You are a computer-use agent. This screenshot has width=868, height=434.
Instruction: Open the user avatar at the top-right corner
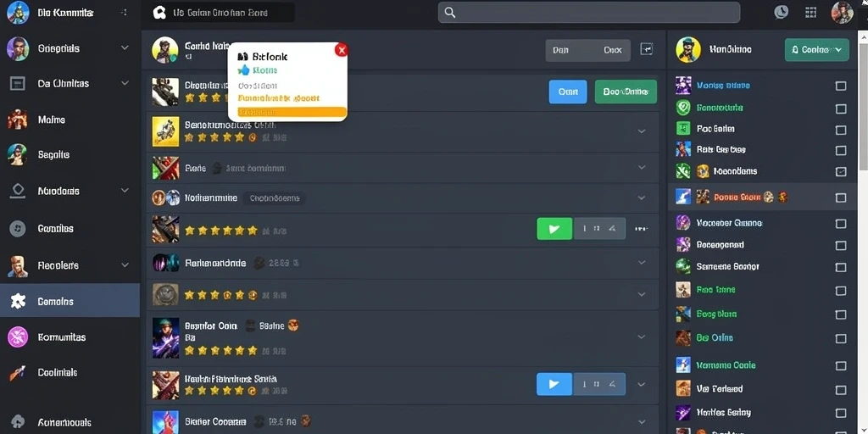(x=842, y=12)
